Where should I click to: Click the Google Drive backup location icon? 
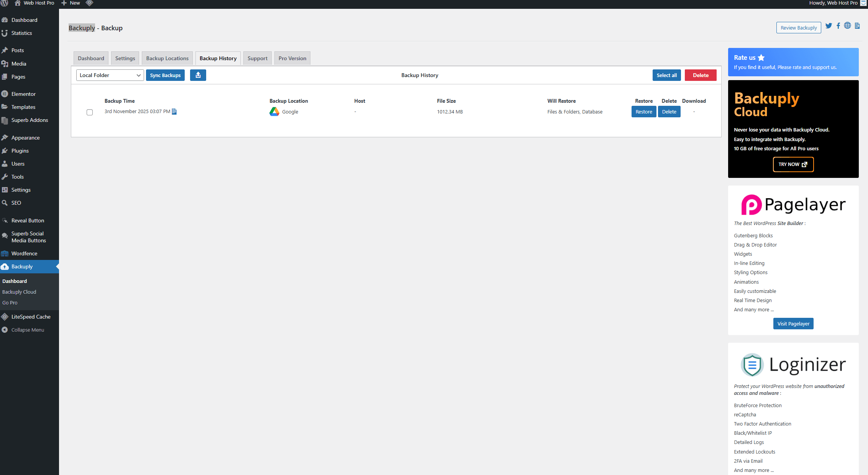click(274, 112)
